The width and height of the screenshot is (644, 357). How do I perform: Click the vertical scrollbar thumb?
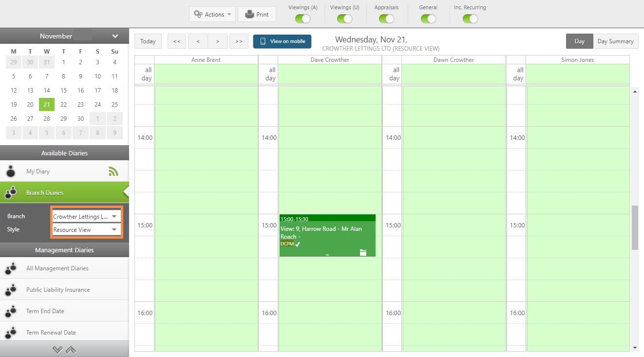(635, 227)
